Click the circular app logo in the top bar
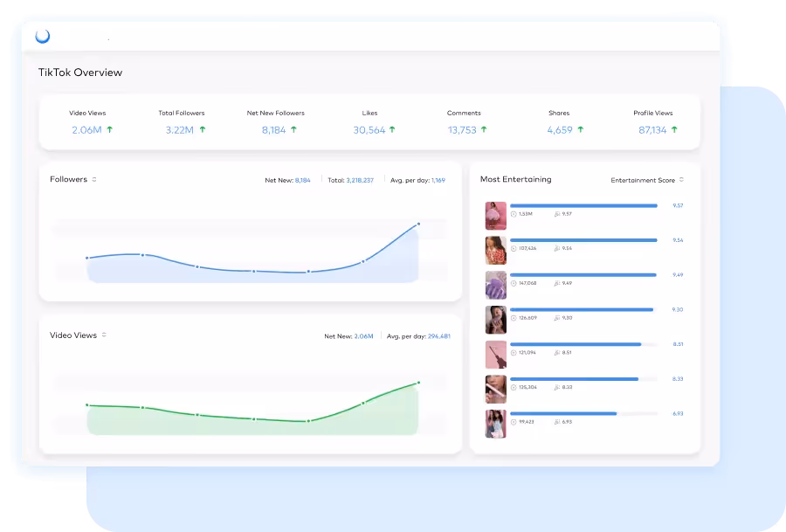The image size is (786, 532). 41,37
